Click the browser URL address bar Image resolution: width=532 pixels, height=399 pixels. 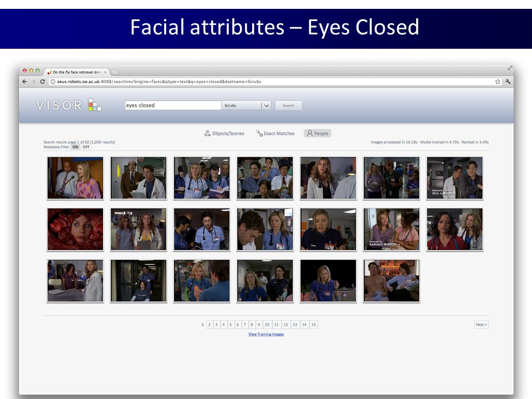(275, 81)
